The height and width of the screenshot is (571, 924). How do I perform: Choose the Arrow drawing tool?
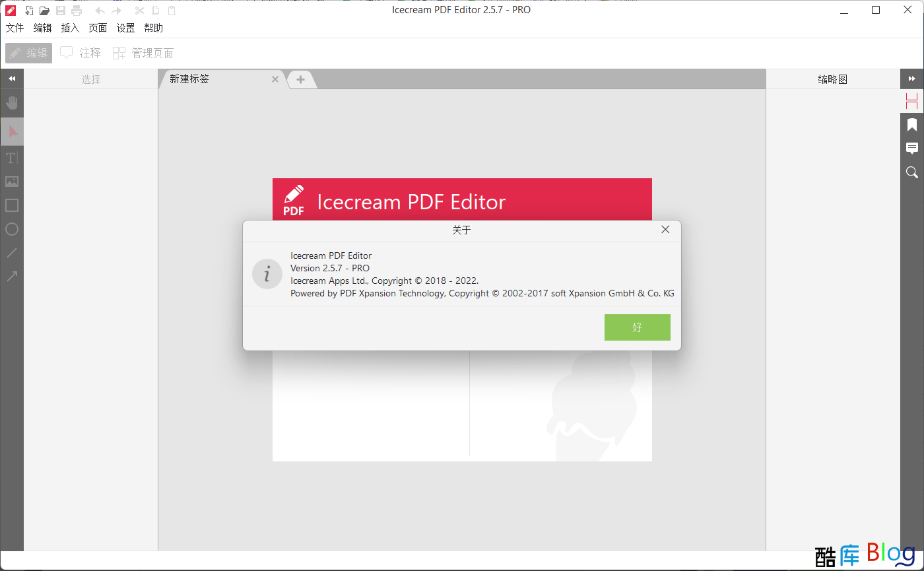click(x=12, y=276)
